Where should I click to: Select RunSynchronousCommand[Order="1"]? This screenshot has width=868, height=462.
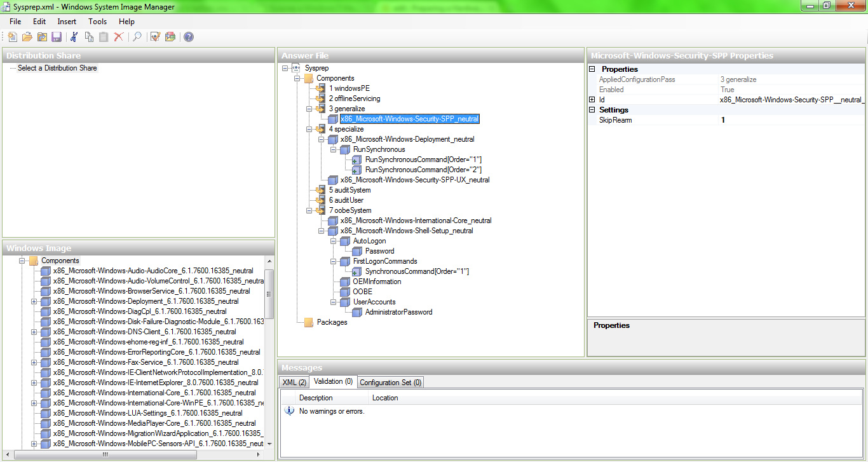coord(423,160)
